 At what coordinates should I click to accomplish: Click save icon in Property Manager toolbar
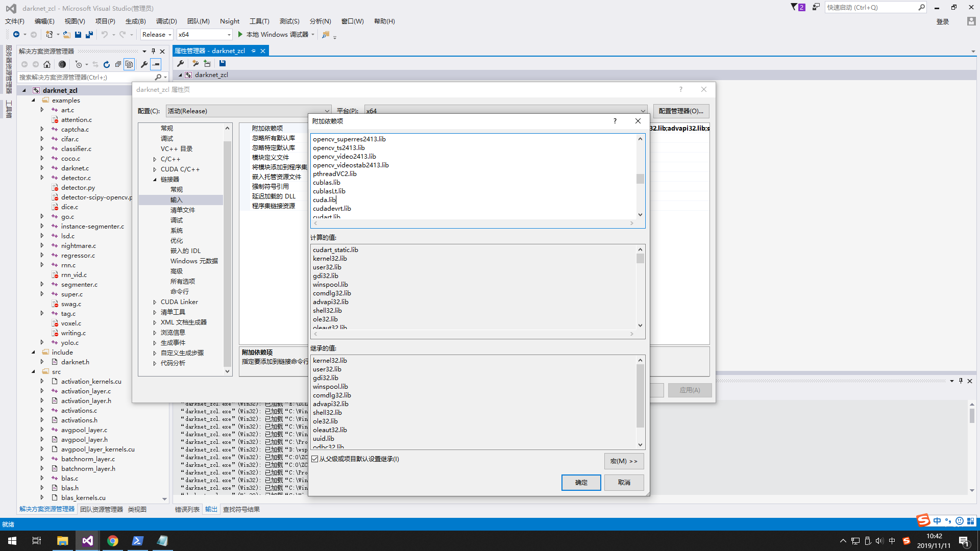pyautogui.click(x=223, y=63)
